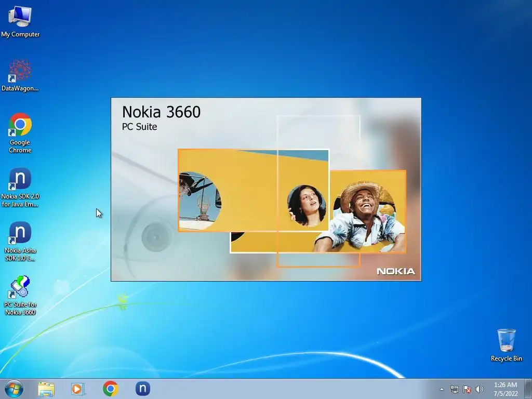
Task: Open the Action Center flag icon
Action: [467, 389]
